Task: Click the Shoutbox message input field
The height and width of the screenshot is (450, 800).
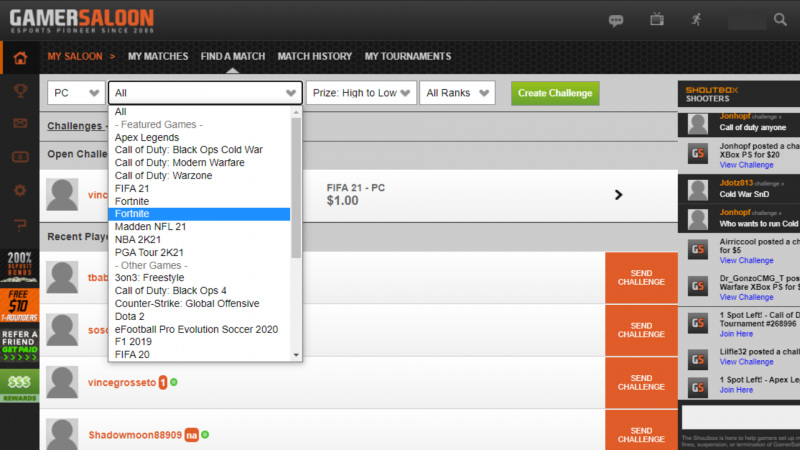Action: coord(741,418)
